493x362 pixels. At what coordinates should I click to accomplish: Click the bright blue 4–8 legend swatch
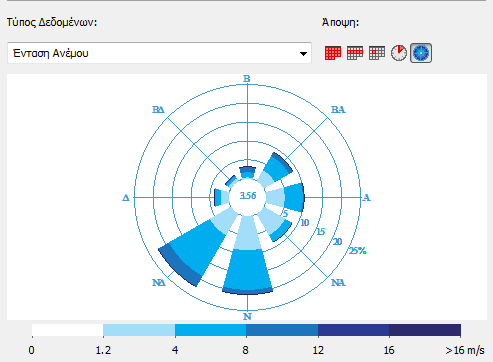point(211,330)
